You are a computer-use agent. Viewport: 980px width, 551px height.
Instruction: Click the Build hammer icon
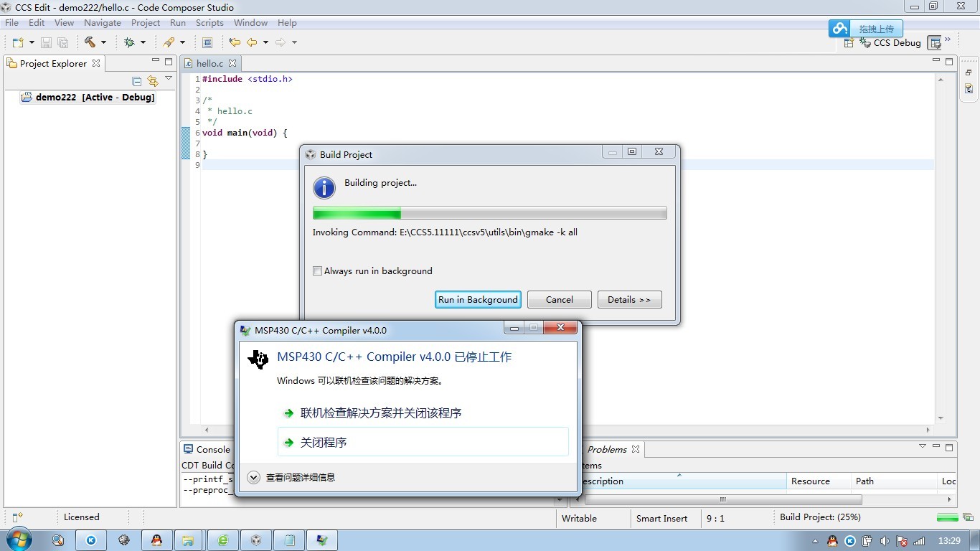tap(90, 42)
